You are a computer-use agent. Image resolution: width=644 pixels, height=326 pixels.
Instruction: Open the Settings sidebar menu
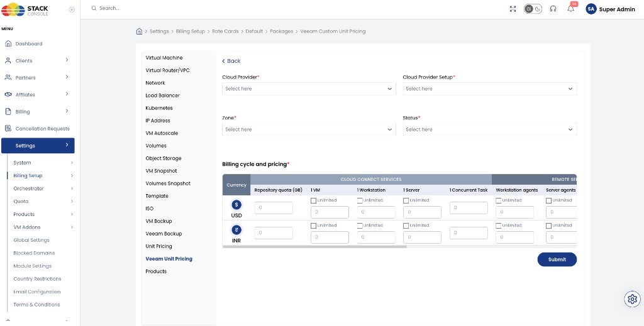pos(38,146)
